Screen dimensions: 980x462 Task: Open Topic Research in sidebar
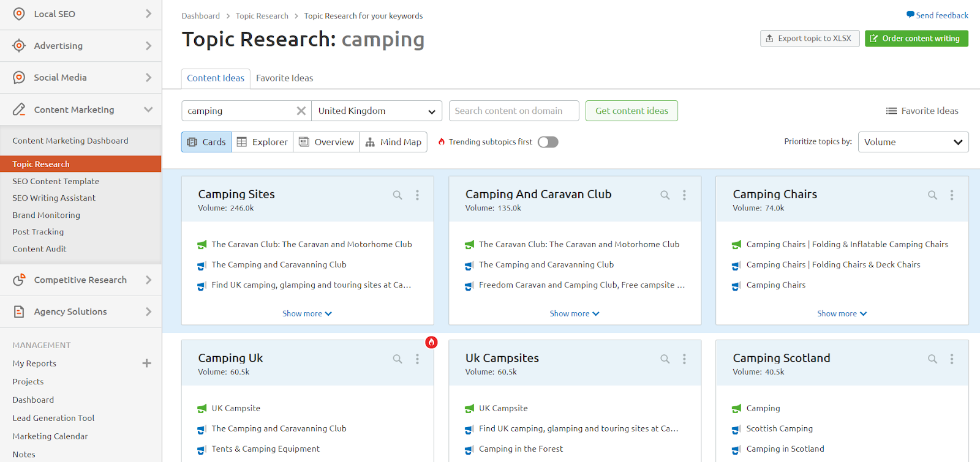[81, 164]
